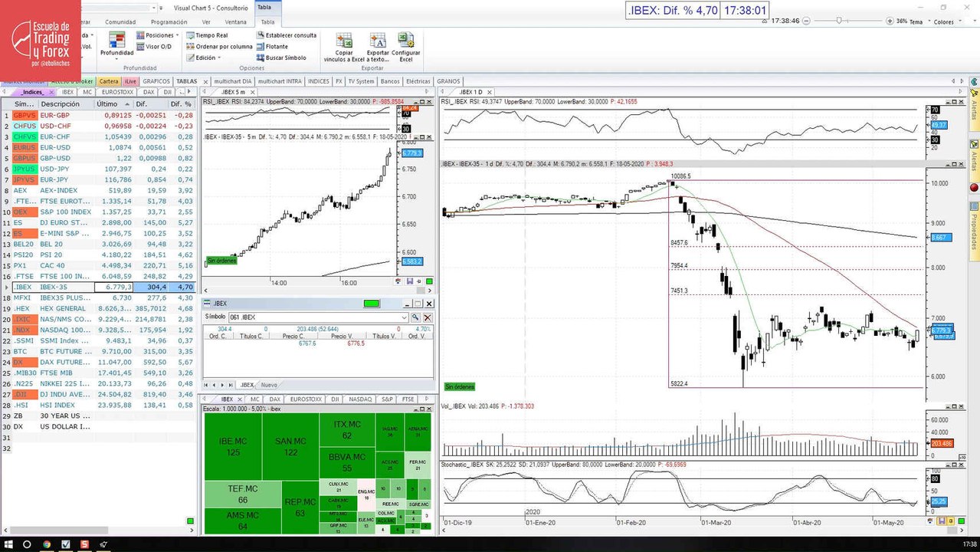The image size is (980, 552).
Task: Click IBE.MC tile in heatmap
Action: (x=233, y=447)
